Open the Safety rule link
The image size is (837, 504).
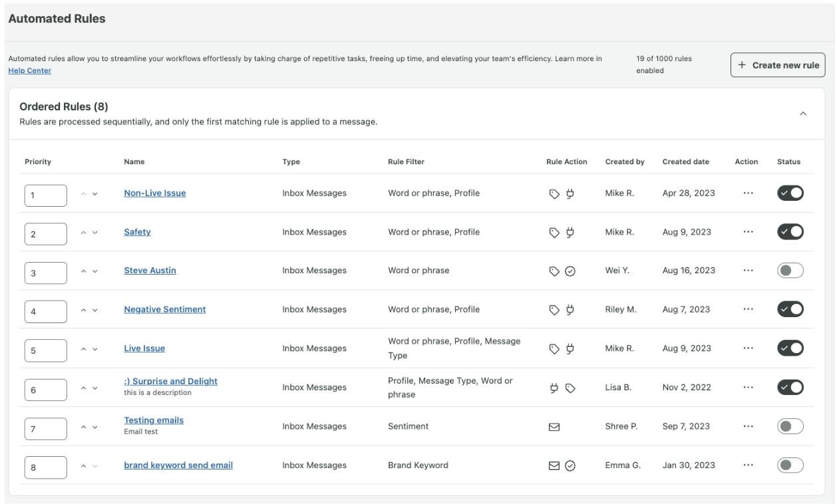coord(137,231)
